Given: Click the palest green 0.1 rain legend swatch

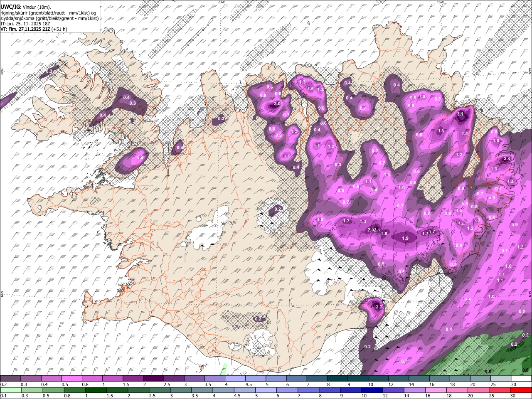Looking at the screenshot, I should pos(11,390).
